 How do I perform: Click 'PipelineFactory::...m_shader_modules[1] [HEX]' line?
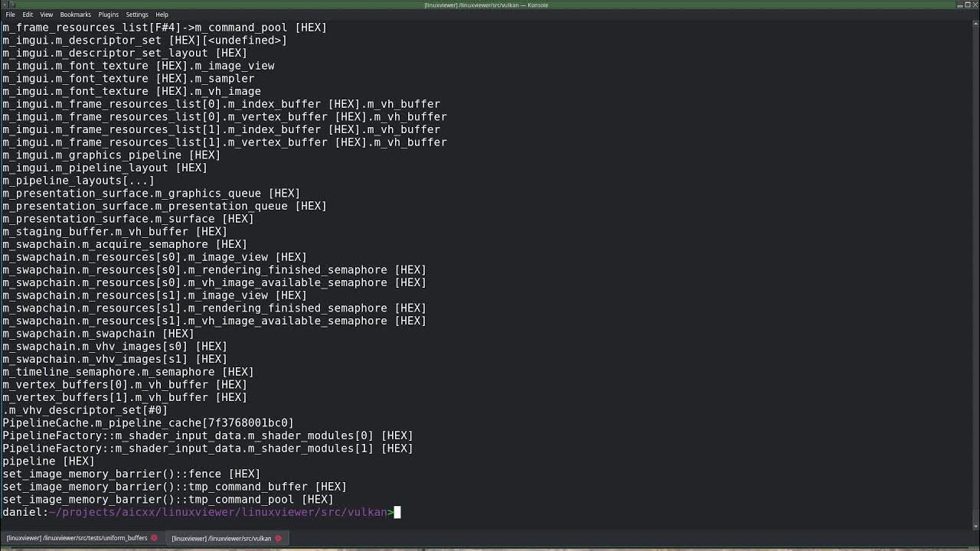207,448
